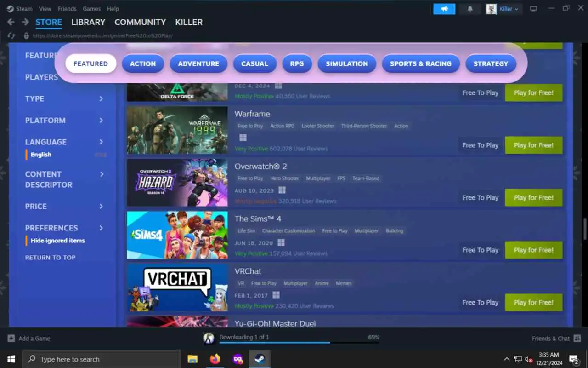Click the purple mask app in taskbar
Viewport: 588px width, 368px height.
coord(237,359)
